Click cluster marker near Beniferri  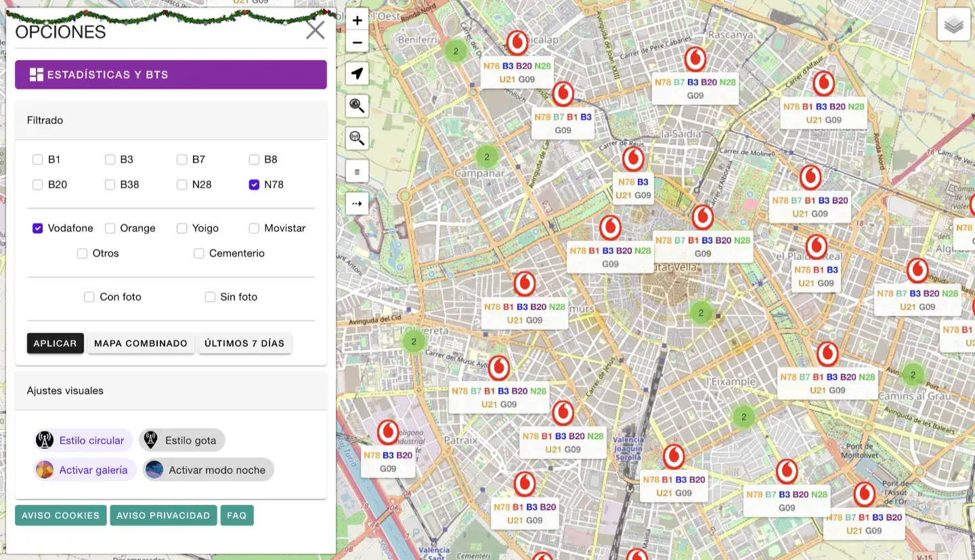click(x=456, y=51)
